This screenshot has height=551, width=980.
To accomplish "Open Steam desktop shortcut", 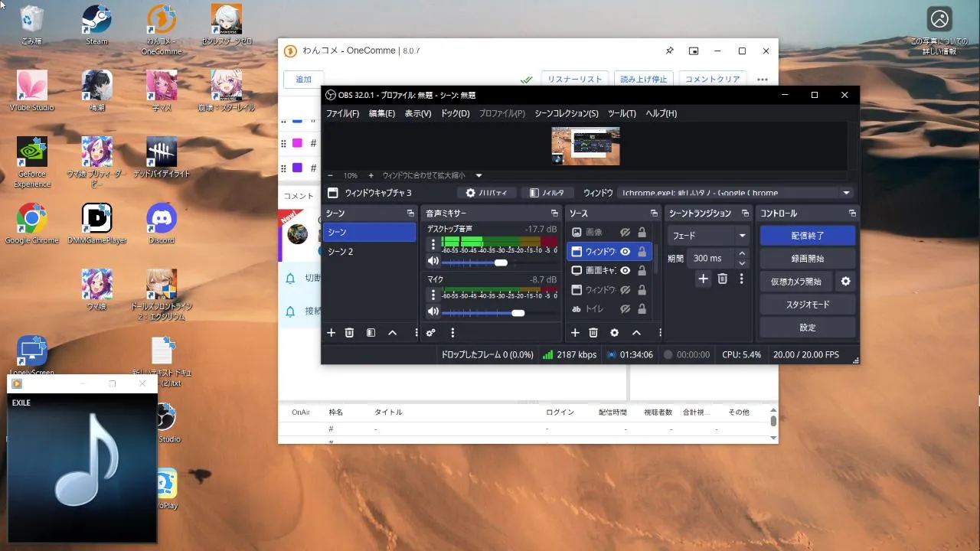I will 97,25.
